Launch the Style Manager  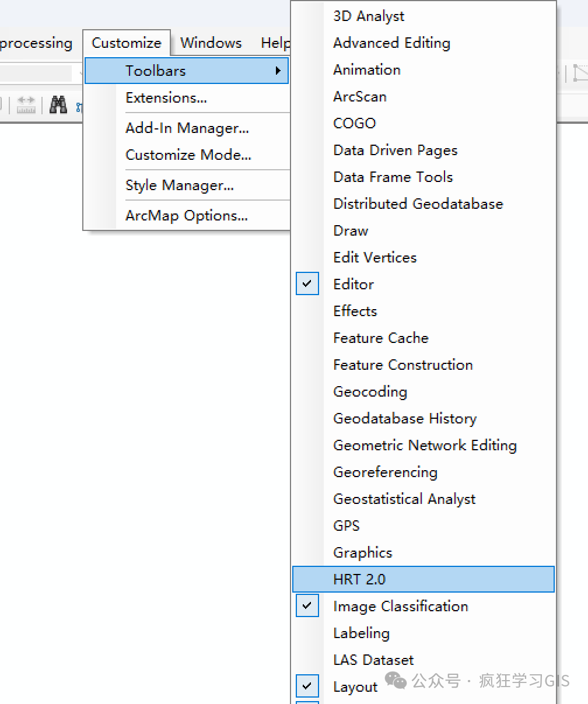[187, 185]
